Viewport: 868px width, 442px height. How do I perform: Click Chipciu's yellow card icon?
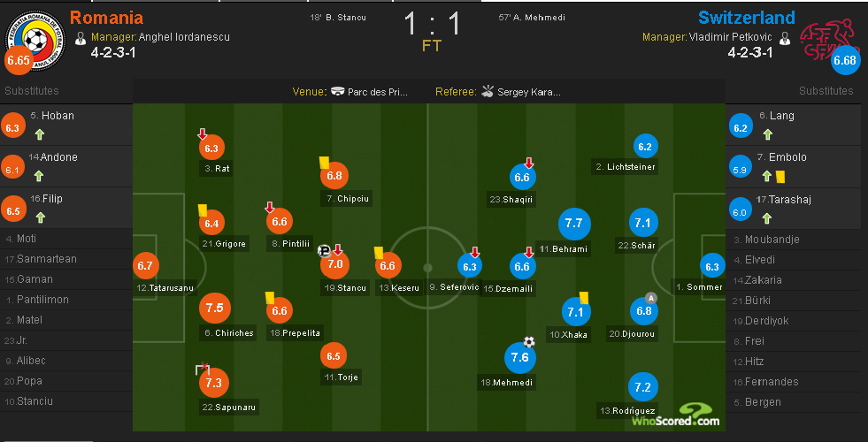[325, 163]
